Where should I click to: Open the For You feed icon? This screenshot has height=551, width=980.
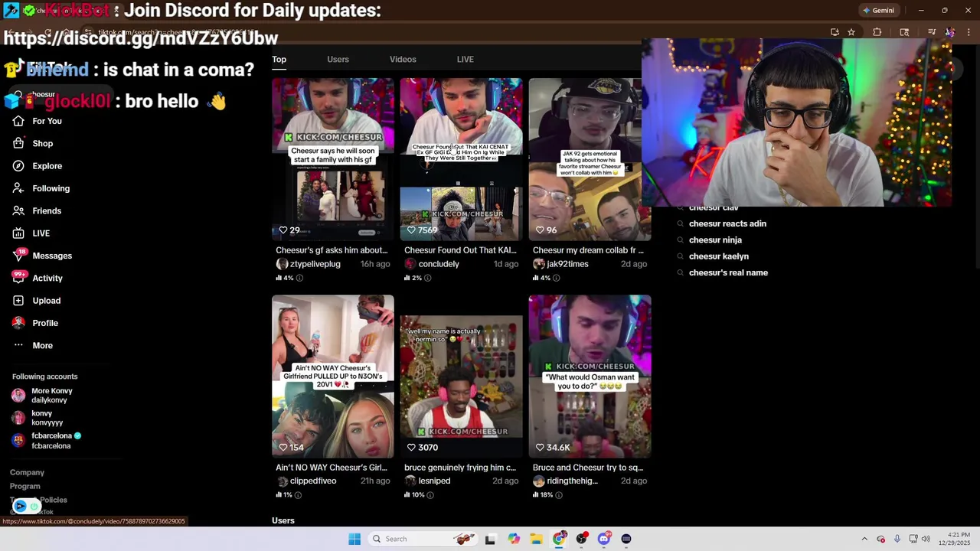point(18,121)
